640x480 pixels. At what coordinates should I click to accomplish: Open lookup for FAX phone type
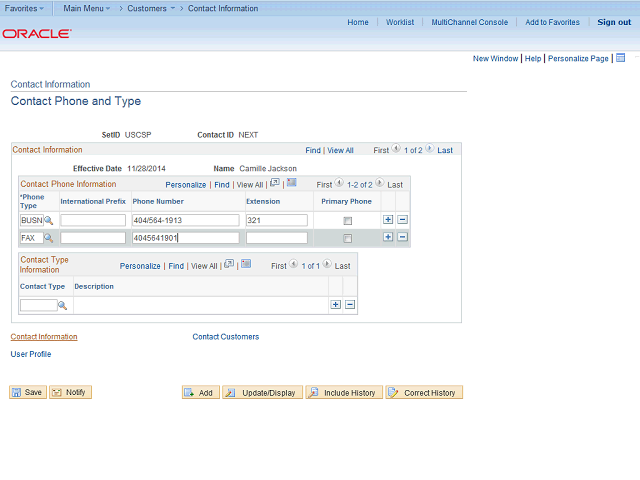(x=49, y=238)
